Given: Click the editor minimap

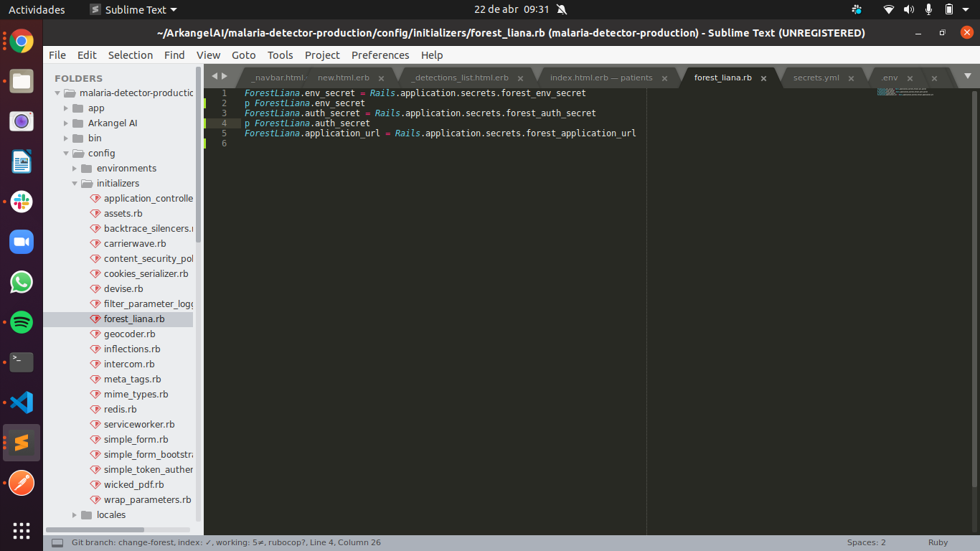Looking at the screenshot, I should coord(905,92).
